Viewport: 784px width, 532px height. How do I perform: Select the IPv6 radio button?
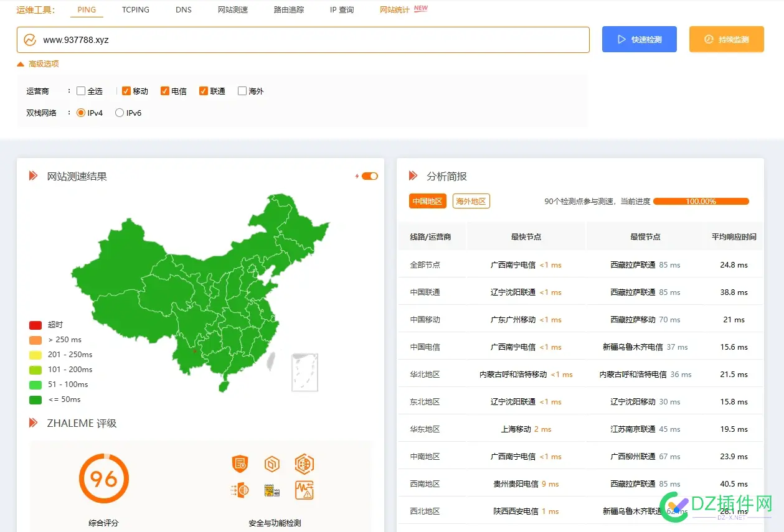[x=119, y=113]
